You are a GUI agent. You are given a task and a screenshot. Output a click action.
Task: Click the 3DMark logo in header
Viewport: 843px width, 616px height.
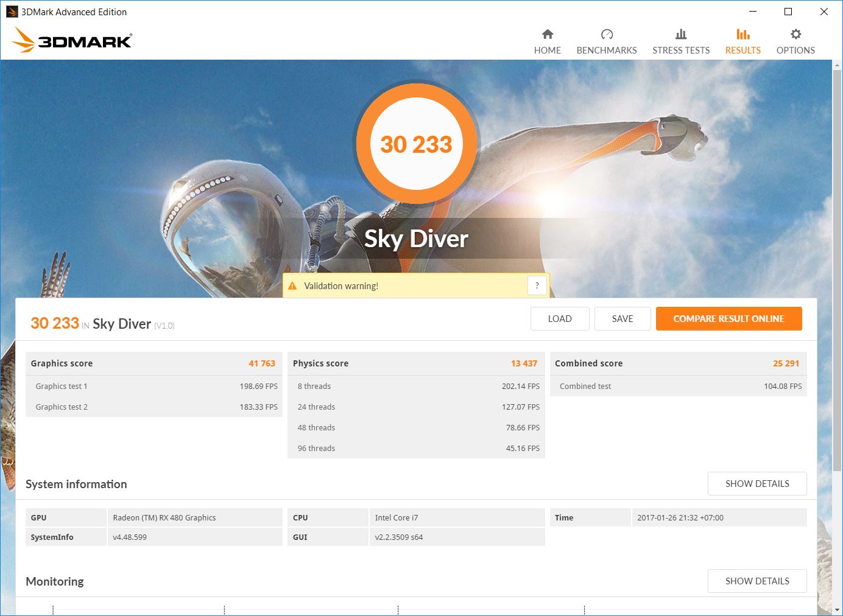point(72,40)
